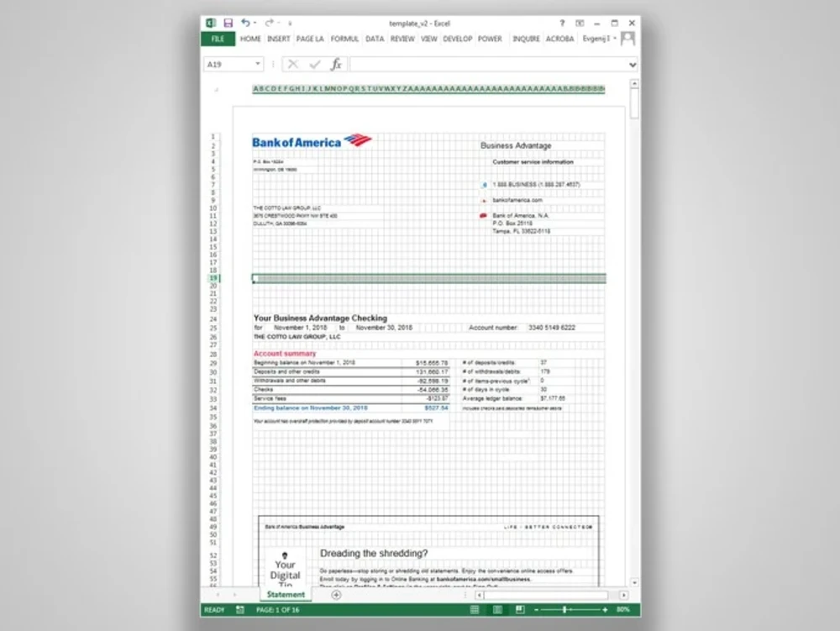Expand the formula bar chevron

(633, 65)
